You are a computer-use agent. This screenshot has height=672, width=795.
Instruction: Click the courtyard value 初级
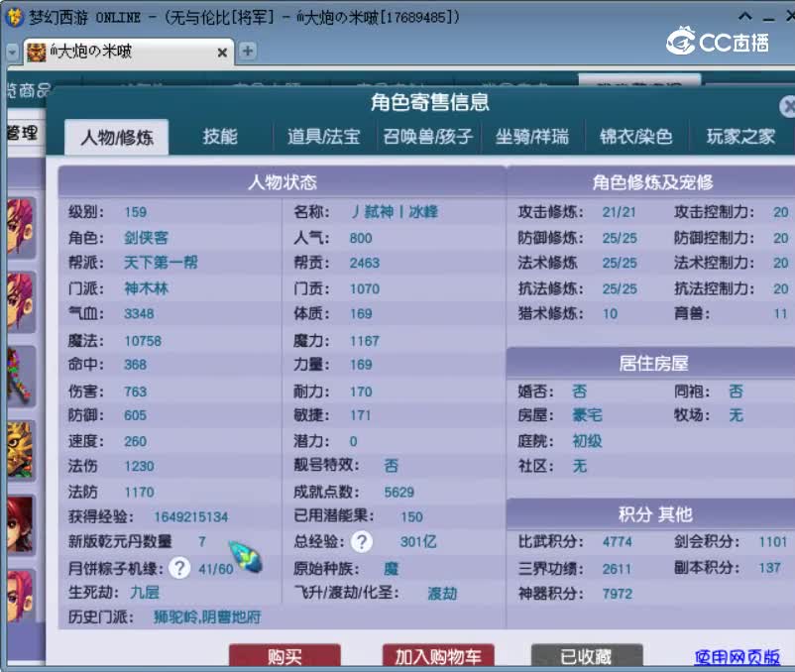click(587, 441)
